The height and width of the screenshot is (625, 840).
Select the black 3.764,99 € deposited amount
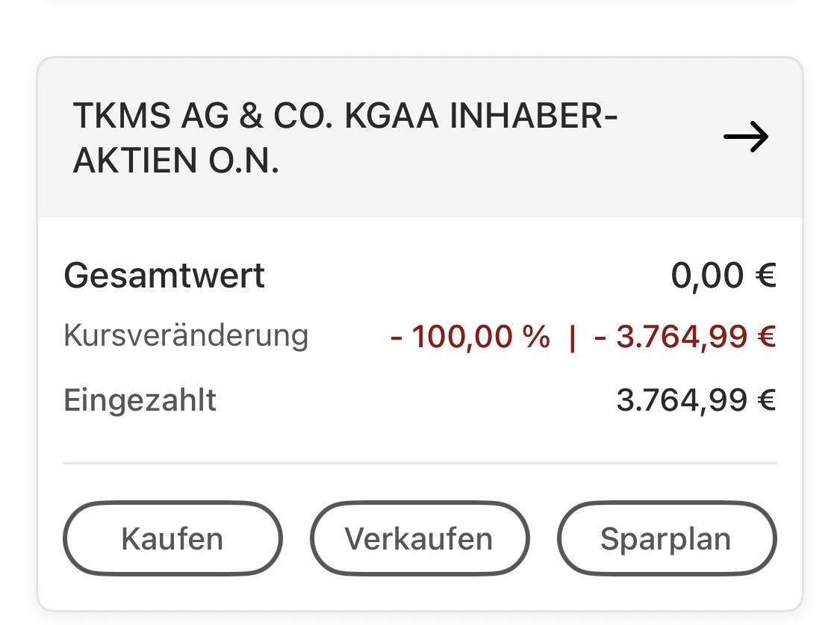click(x=696, y=400)
